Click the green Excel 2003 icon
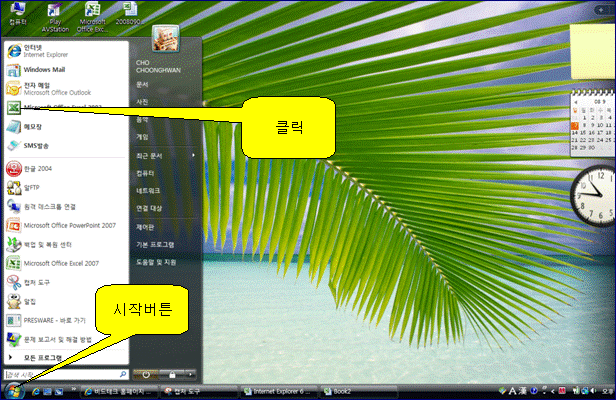Screen dimensions: 616x400 14,107
